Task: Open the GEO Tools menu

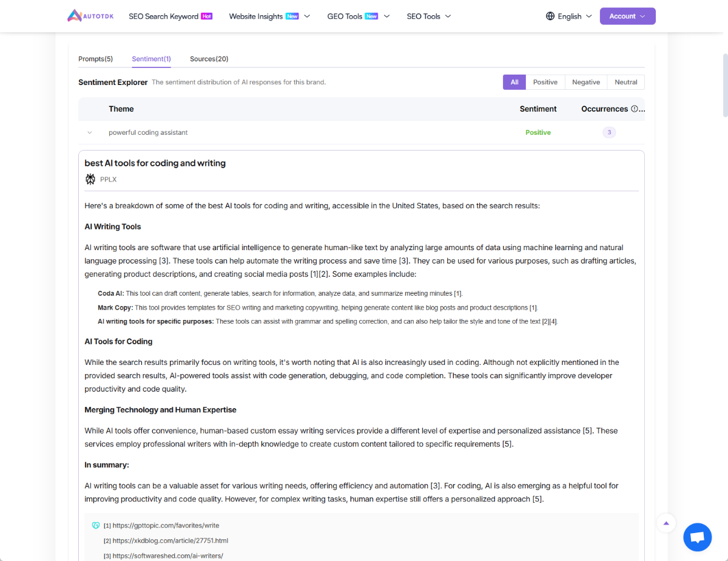Action: [358, 16]
